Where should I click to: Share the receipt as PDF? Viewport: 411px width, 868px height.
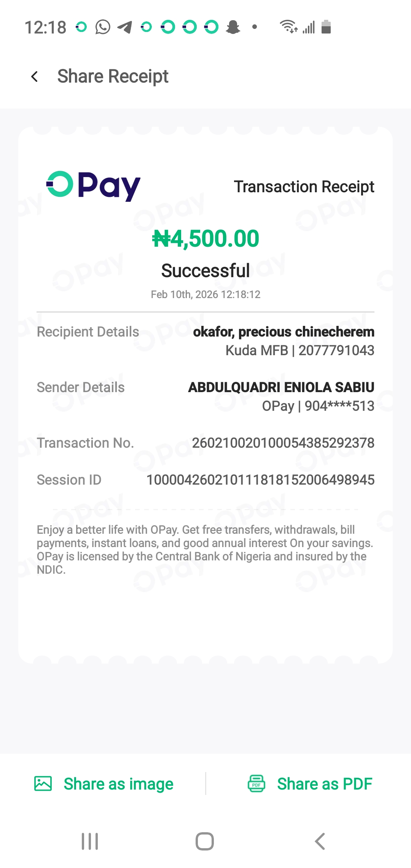click(x=324, y=784)
